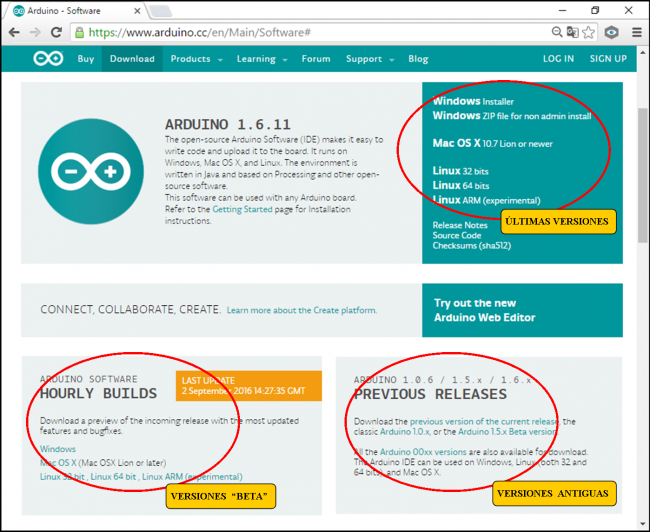Click the green padlock security icon

(x=80, y=32)
